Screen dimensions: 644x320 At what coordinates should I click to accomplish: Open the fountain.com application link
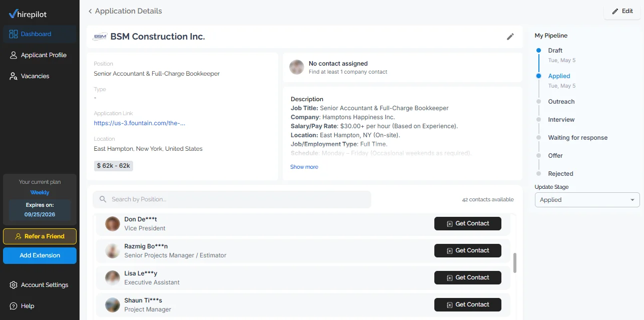140,123
